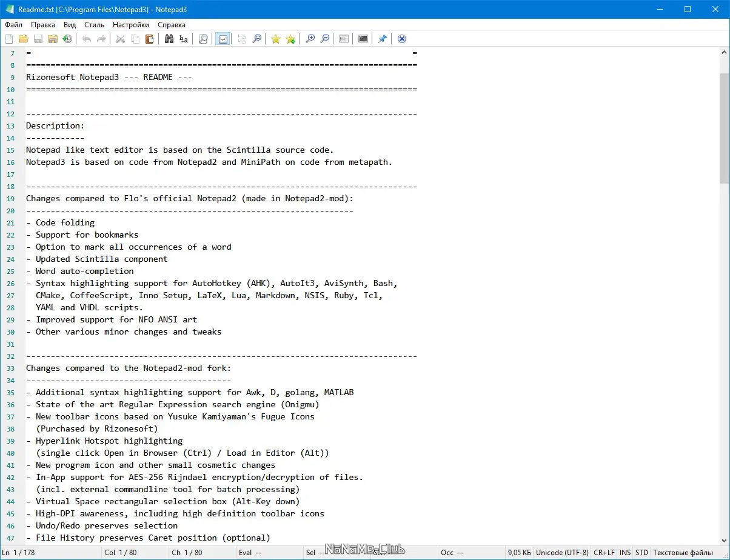Click on the '- Support for bookmarks' line
This screenshot has width=730, height=560.
click(x=82, y=235)
